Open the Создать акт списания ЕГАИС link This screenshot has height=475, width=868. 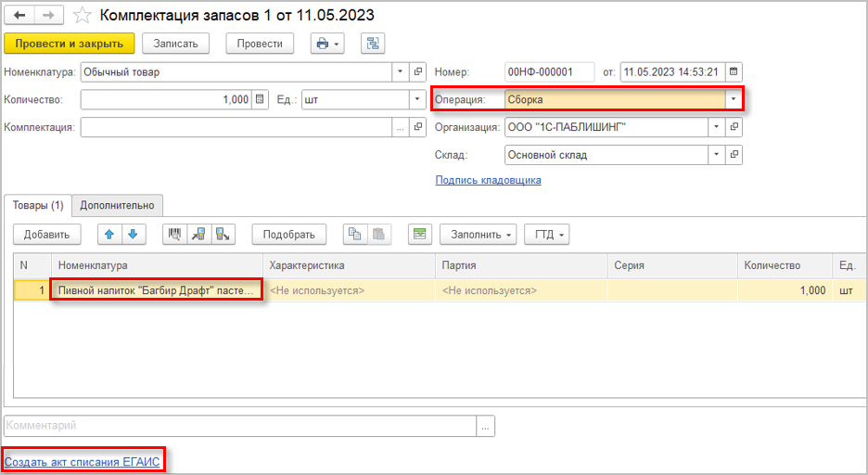click(x=84, y=461)
